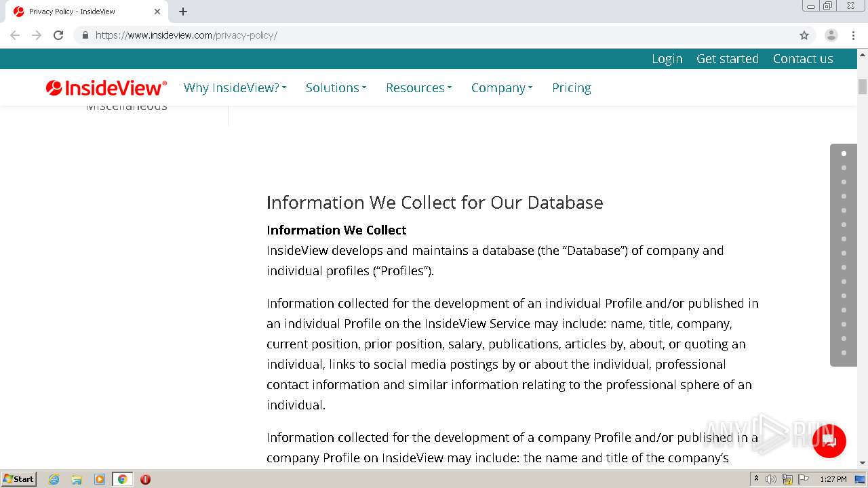
Task: Reload the page with the refresh icon
Action: [58, 35]
